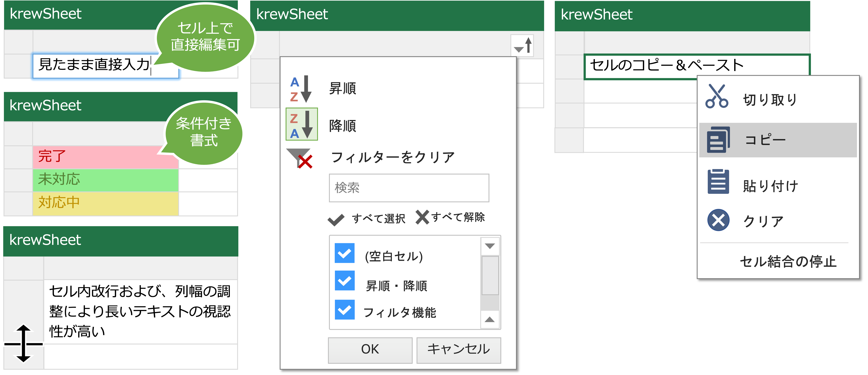Uncheck the (空白セル) checkbox

click(x=344, y=253)
